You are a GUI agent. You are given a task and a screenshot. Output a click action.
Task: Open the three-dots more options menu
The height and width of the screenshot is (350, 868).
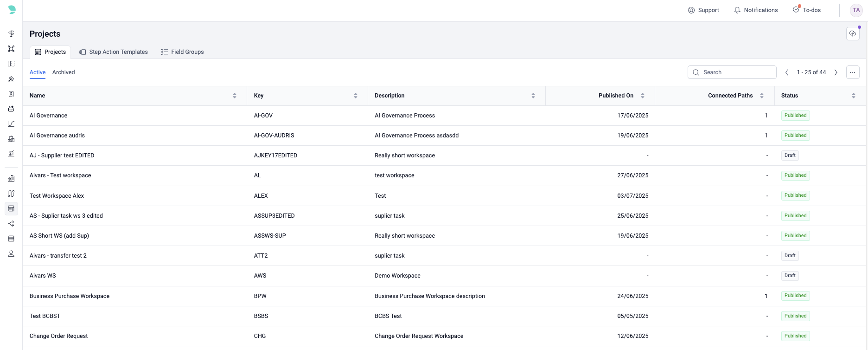click(853, 72)
